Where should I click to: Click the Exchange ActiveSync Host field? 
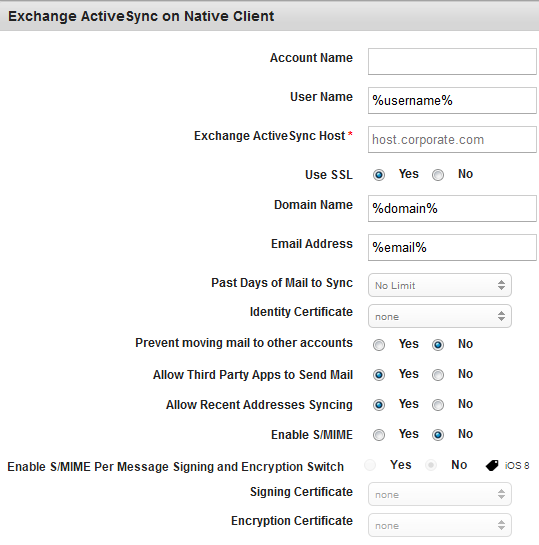(452, 139)
